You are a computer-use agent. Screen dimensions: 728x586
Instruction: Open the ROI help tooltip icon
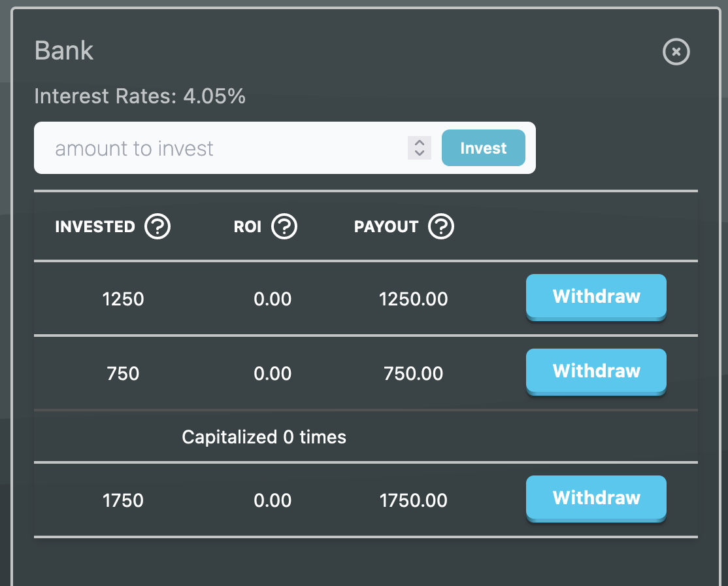point(284,227)
